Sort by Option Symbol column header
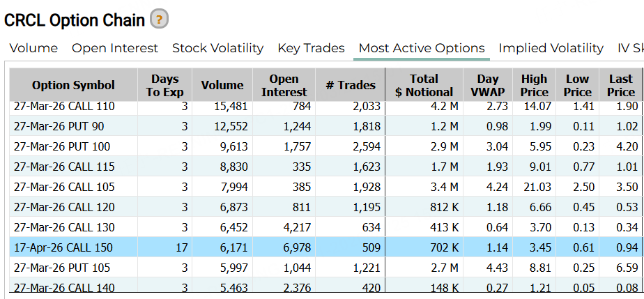Screen dimensions: 644x299 73,85
